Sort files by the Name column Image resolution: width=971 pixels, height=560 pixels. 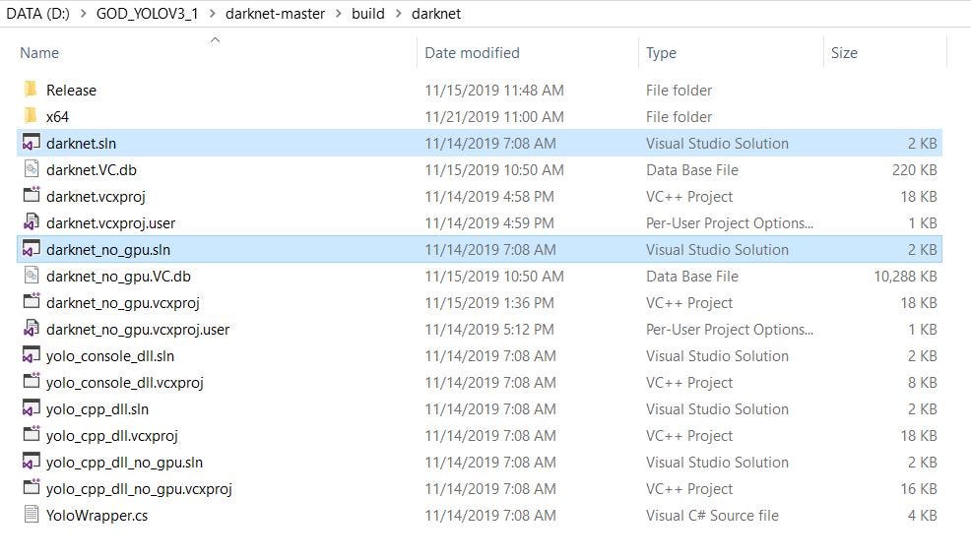point(39,53)
